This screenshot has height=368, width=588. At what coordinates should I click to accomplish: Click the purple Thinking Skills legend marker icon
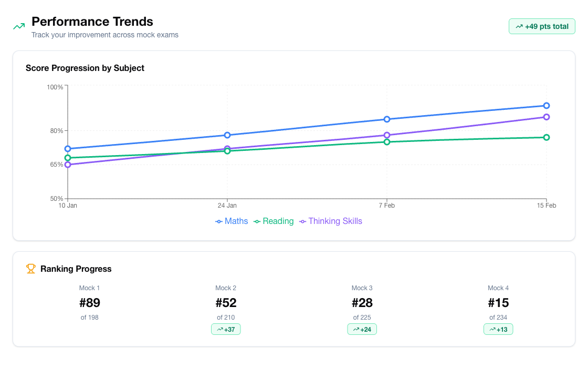click(x=302, y=221)
